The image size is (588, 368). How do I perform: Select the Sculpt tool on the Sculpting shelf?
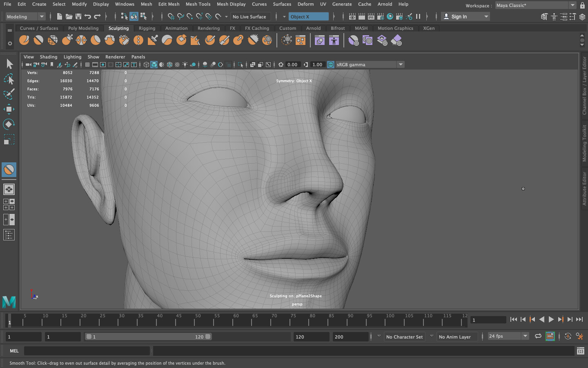[24, 40]
